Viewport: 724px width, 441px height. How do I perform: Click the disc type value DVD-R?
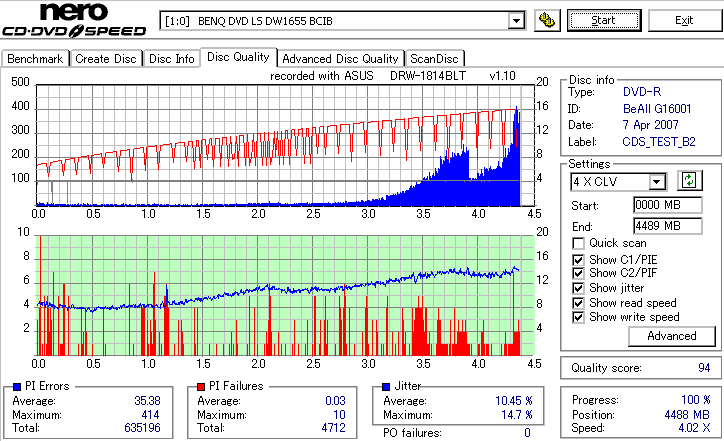tap(642, 92)
